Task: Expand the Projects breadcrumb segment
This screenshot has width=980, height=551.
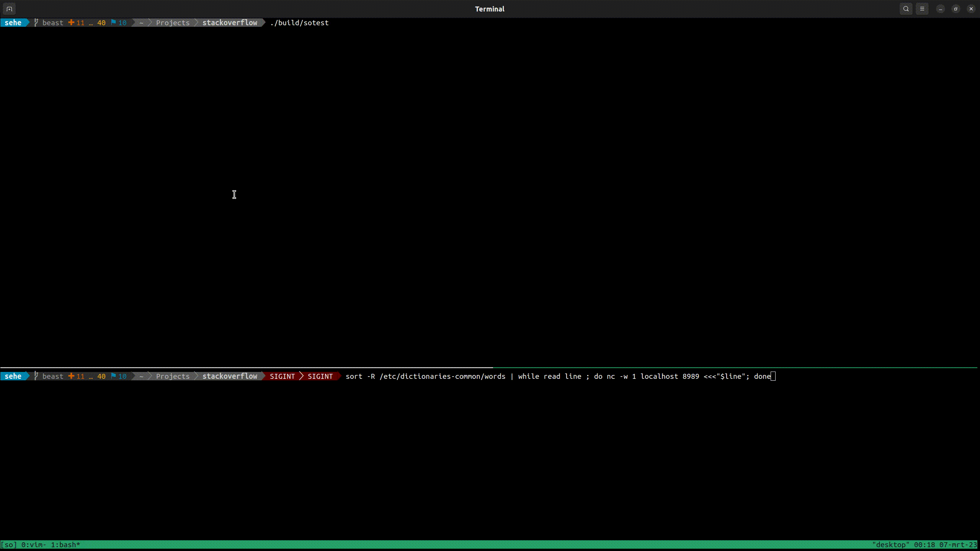Action: click(x=172, y=23)
